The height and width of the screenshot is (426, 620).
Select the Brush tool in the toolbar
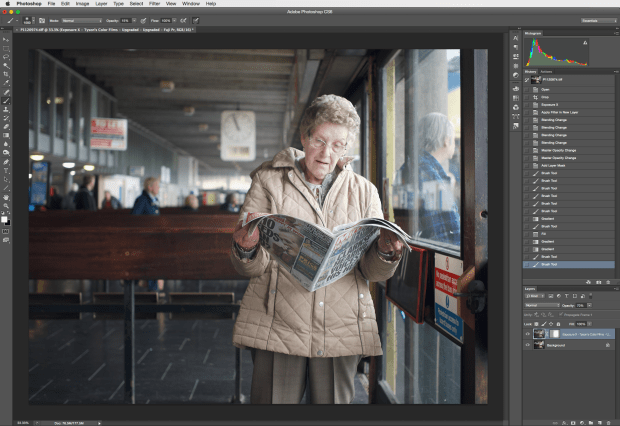pos(6,100)
